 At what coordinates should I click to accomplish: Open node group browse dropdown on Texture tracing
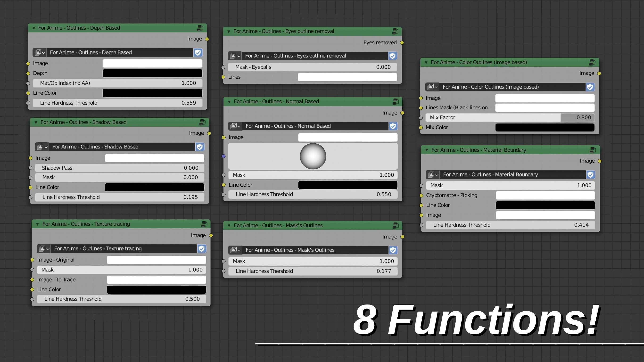pyautogui.click(x=44, y=248)
